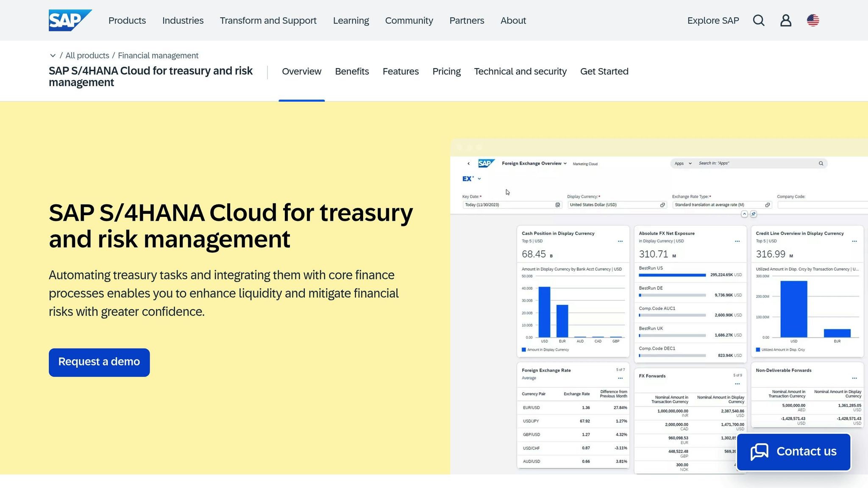Click the SAP logo in the header

(70, 19)
